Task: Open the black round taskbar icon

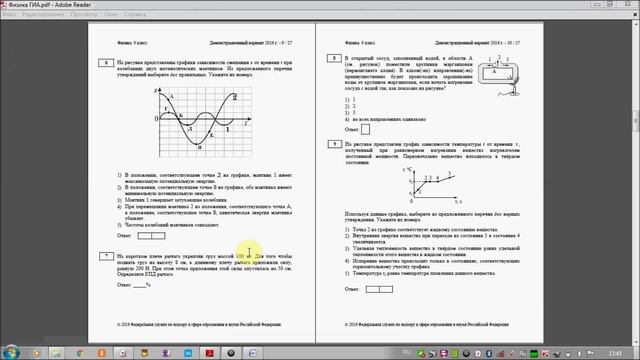Action: (231, 353)
